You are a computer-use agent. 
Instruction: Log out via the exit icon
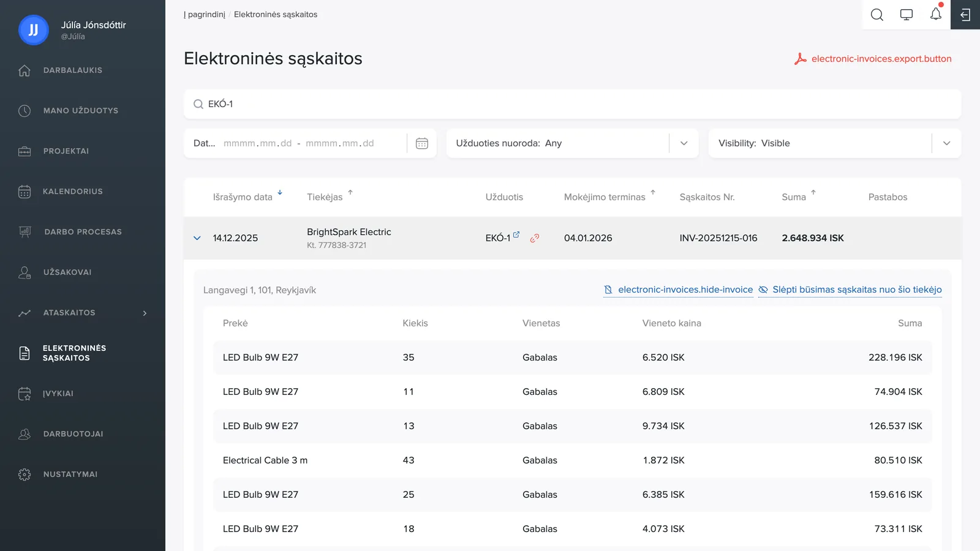click(x=965, y=15)
